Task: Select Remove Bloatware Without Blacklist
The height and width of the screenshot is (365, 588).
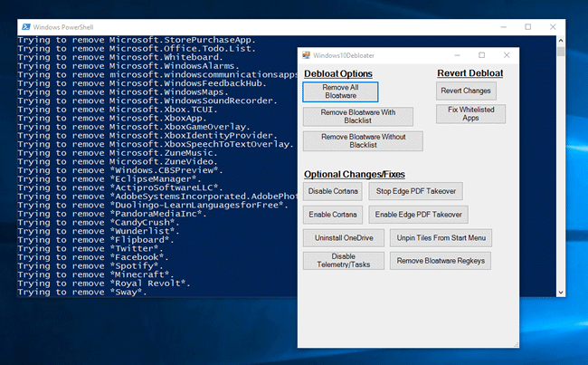Action: pyautogui.click(x=363, y=140)
